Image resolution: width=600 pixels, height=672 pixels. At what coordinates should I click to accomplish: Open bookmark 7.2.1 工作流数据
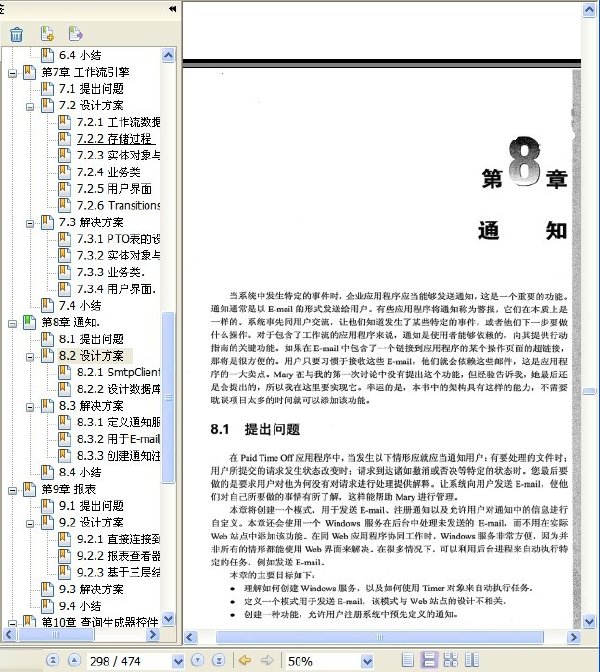click(x=118, y=122)
